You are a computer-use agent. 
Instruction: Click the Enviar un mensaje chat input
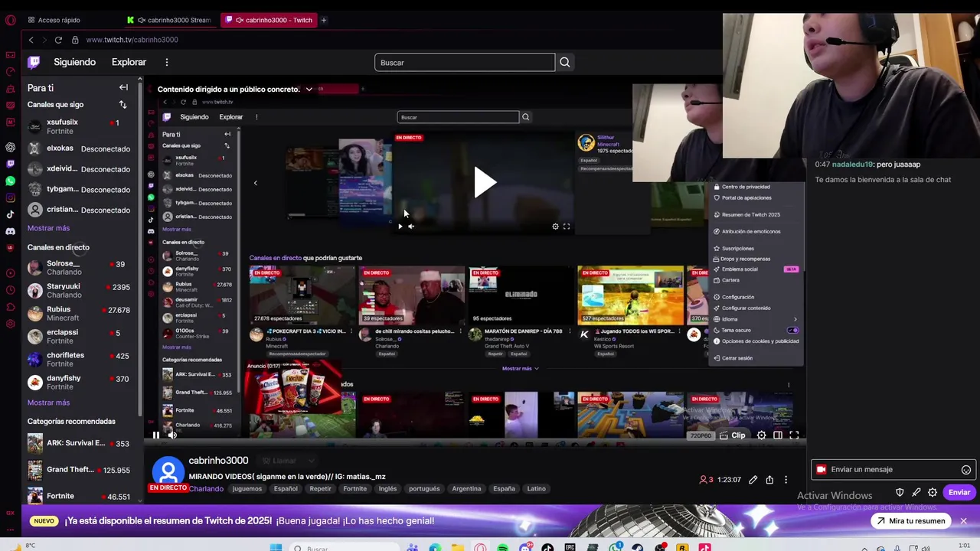coord(893,470)
